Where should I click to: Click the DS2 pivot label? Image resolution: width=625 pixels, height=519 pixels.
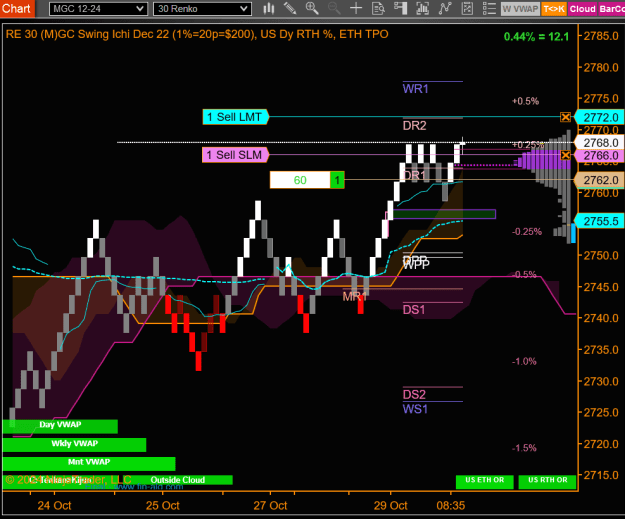click(x=414, y=395)
